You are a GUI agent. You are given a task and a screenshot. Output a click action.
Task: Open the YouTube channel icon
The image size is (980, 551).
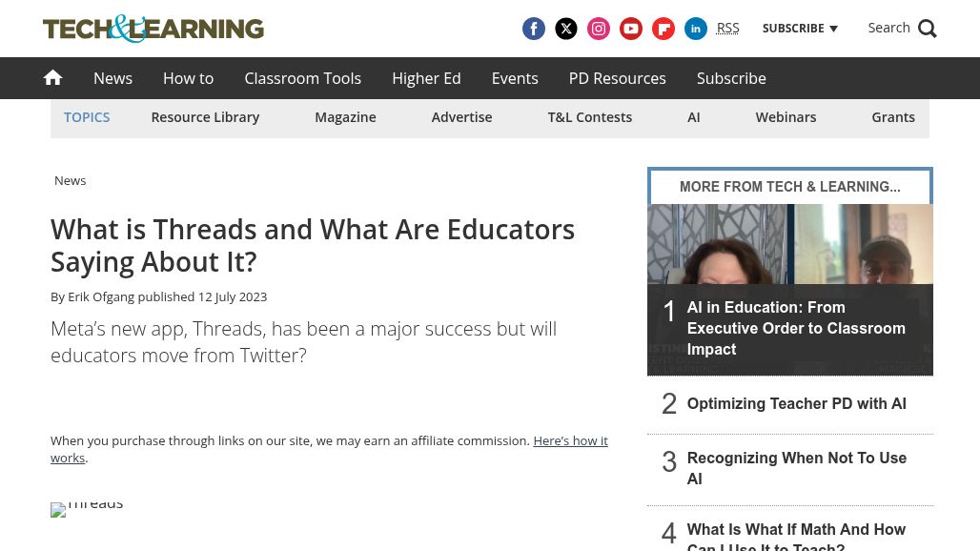pos(631,29)
